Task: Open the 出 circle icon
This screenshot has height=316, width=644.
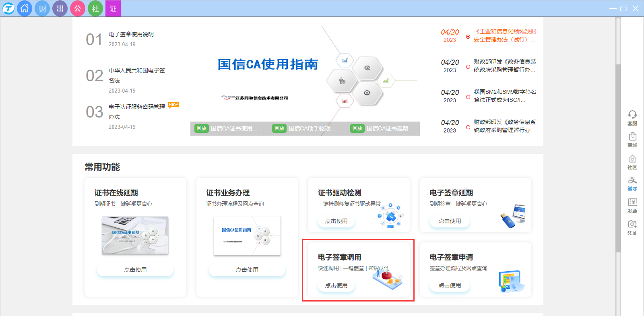Action: tap(60, 8)
